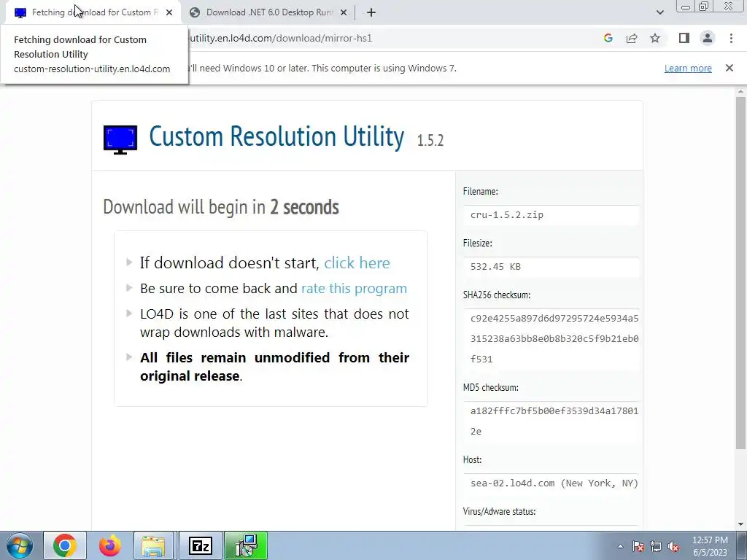This screenshot has height=560, width=747.
Task: Minimize the Chrome window
Action: (686, 7)
